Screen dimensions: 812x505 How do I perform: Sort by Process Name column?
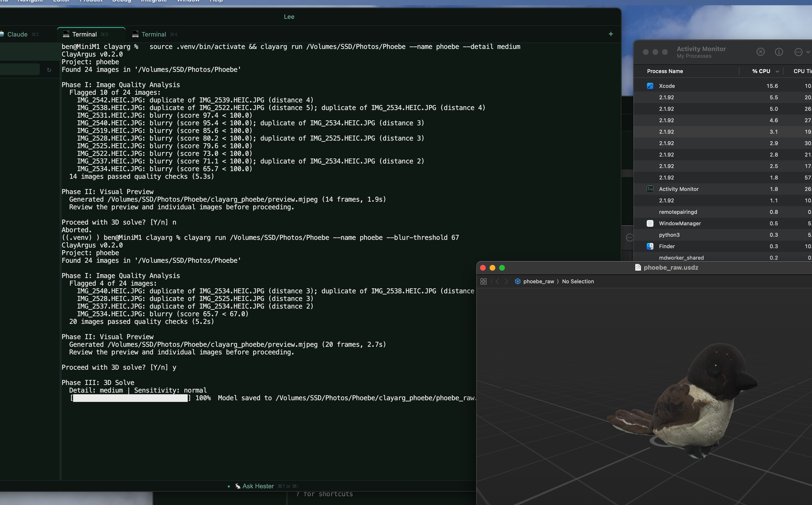[665, 71]
